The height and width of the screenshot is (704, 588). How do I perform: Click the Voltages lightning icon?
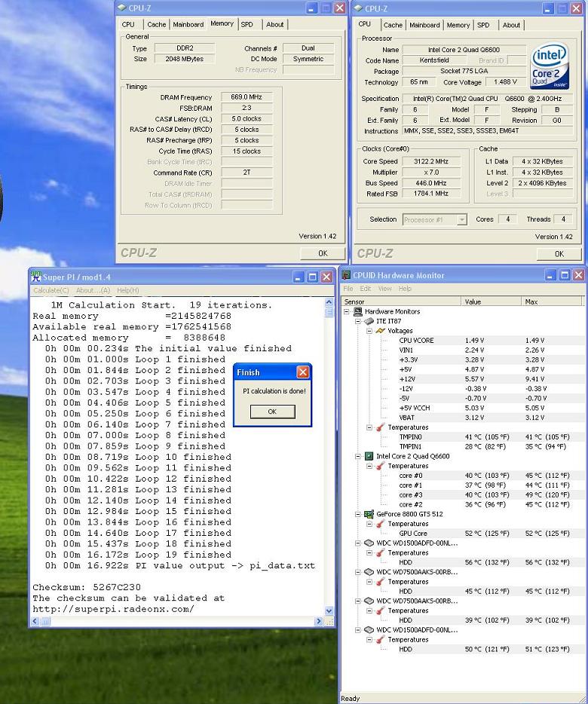[x=381, y=330]
